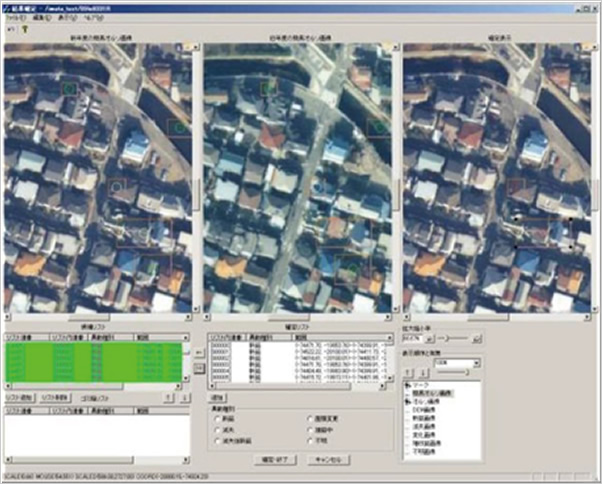Click the キャンセル button
Screen dimensions: 602x484
point(329,459)
